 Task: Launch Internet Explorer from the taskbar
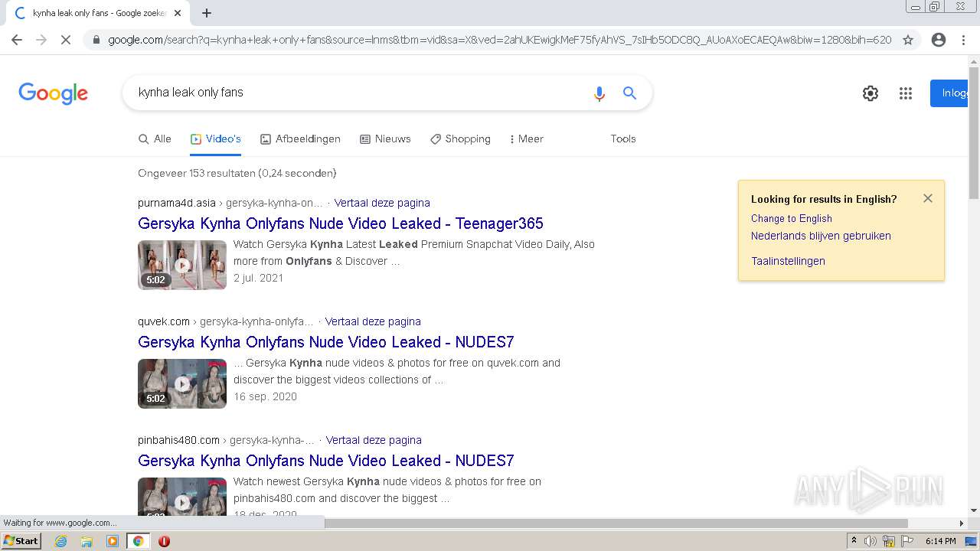(x=60, y=541)
